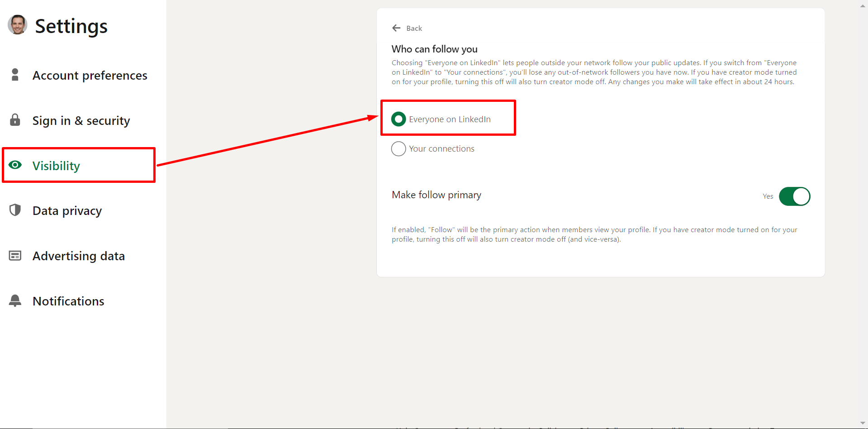Click the Make follow primary label
The image size is (868, 429).
pyautogui.click(x=436, y=195)
